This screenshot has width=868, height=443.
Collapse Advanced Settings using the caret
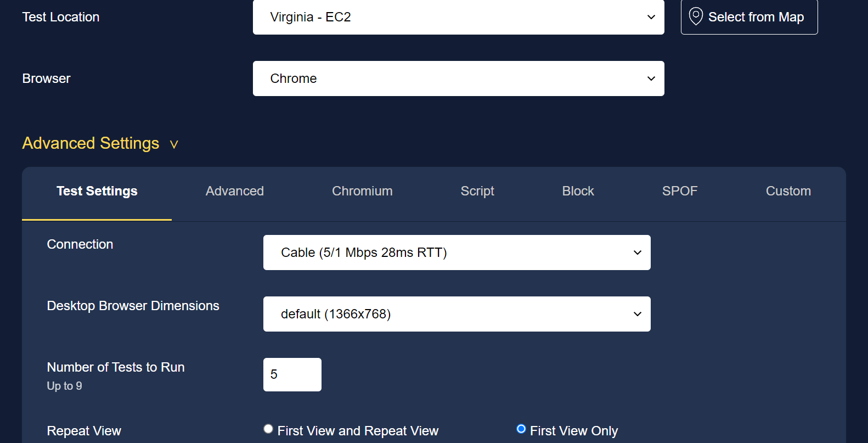(174, 144)
